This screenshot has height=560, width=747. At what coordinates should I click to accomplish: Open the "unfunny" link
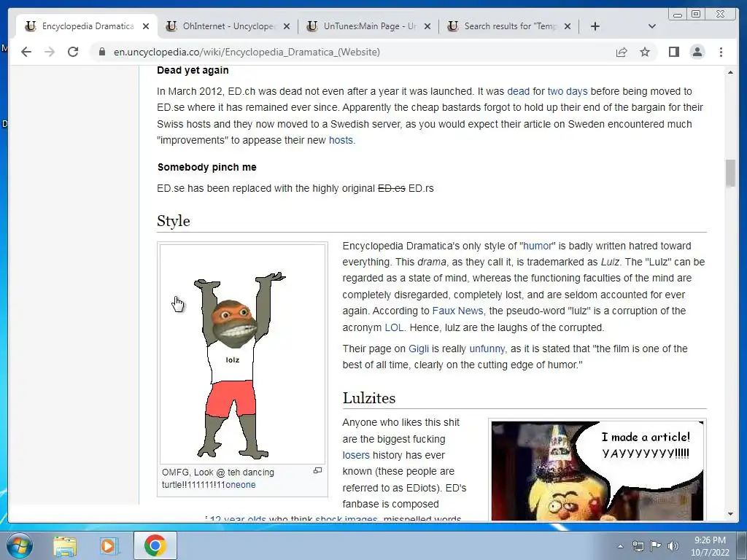coord(487,349)
